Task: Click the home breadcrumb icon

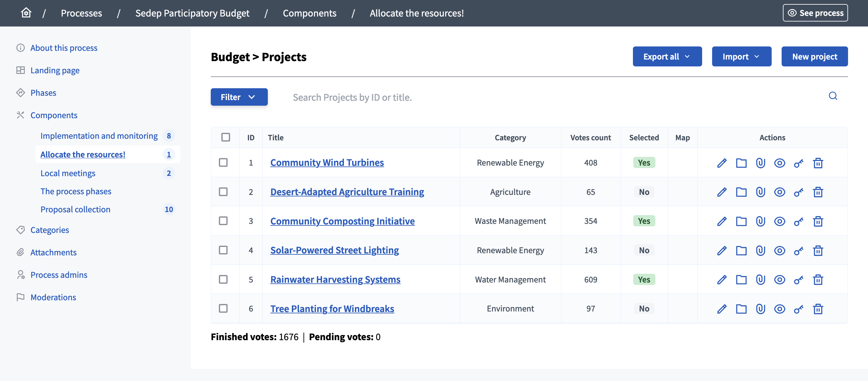Action: point(26,12)
